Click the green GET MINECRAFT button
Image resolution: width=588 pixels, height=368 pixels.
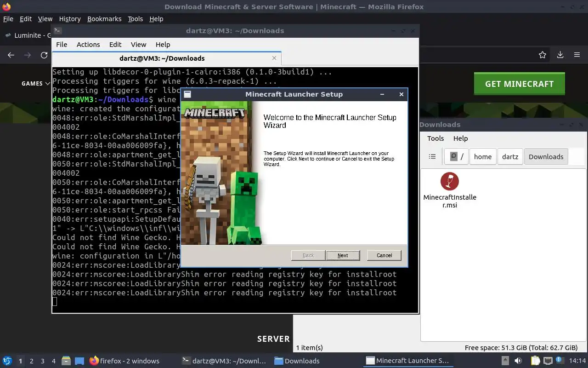pos(519,84)
